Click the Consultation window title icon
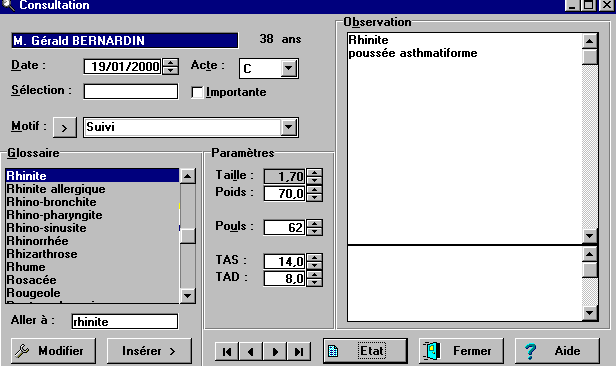This screenshot has height=366, width=616. coord(8,5)
